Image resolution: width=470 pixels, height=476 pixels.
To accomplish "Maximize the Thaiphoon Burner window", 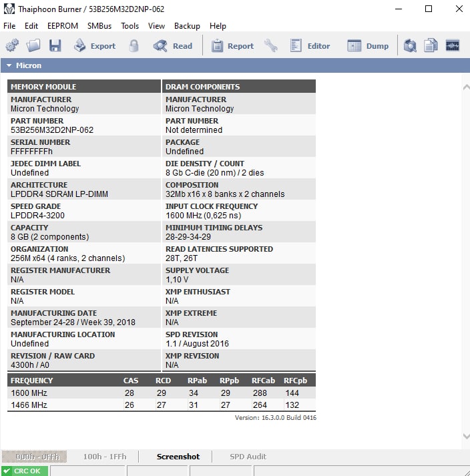I will click(429, 9).
